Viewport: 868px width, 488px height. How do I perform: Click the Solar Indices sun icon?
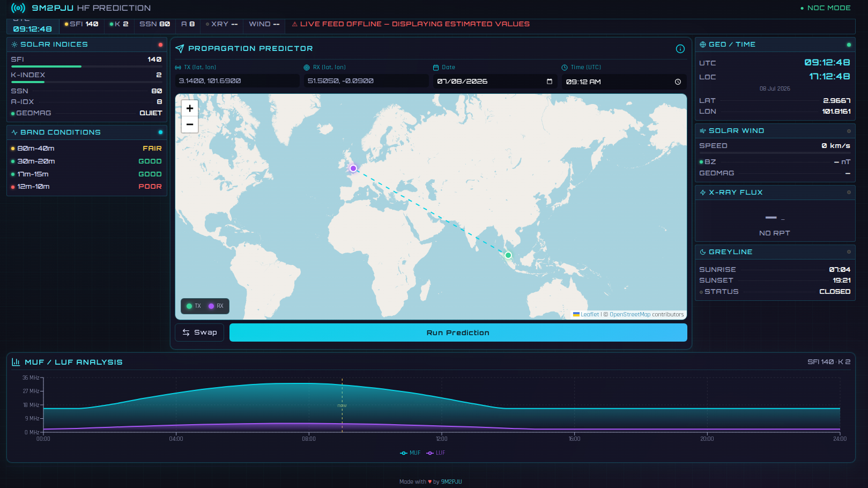point(14,45)
